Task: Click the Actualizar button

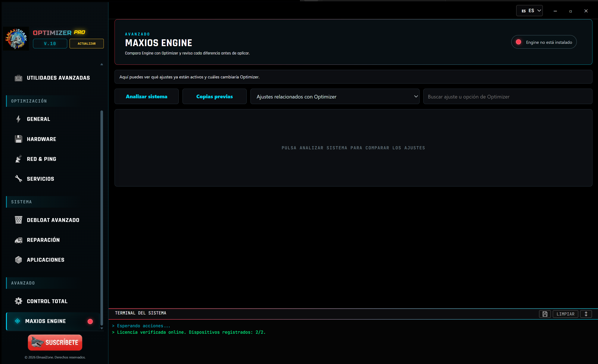Action: (87, 43)
